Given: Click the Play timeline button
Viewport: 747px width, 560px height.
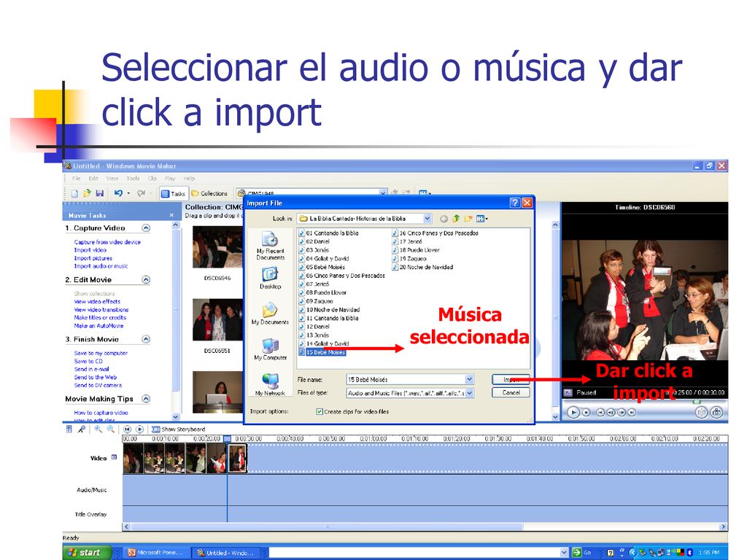Looking at the screenshot, I should 139,429.
